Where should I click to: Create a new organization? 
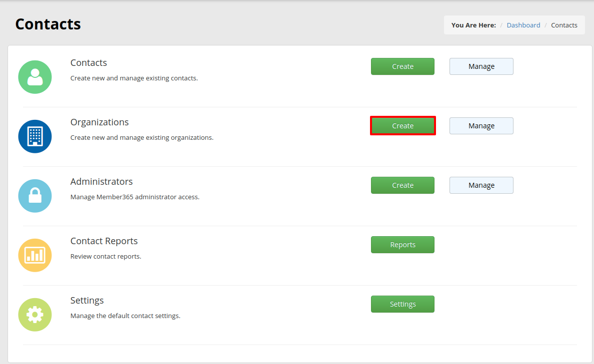point(402,126)
